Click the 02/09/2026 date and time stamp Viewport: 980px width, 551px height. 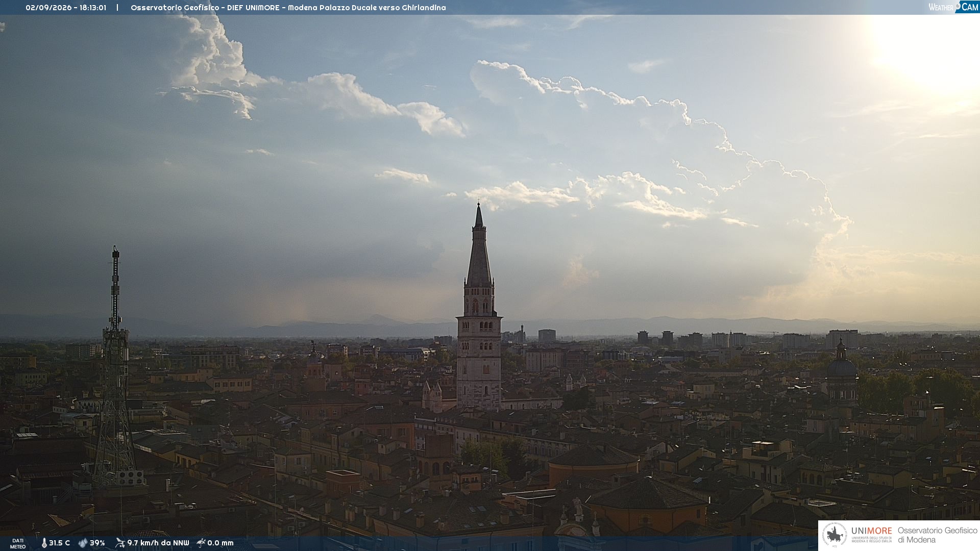(66, 8)
